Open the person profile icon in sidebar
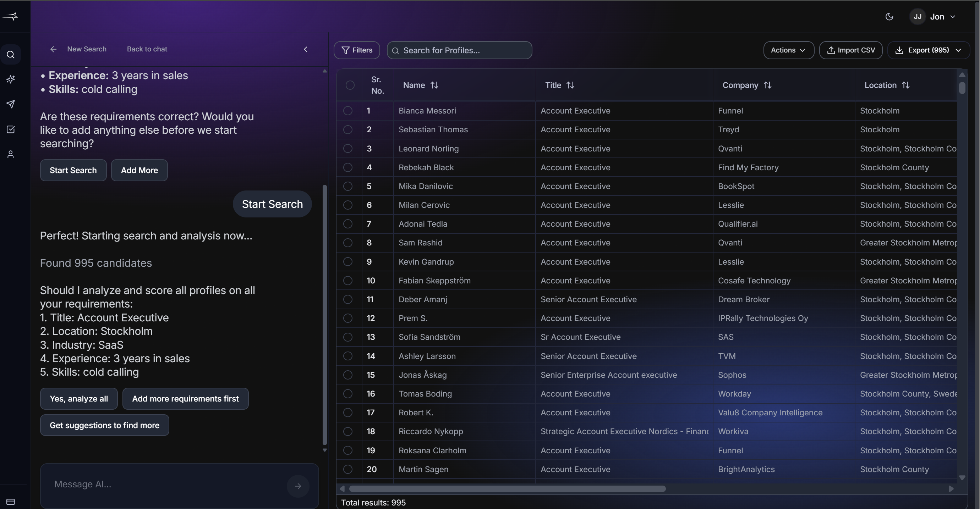 tap(11, 154)
